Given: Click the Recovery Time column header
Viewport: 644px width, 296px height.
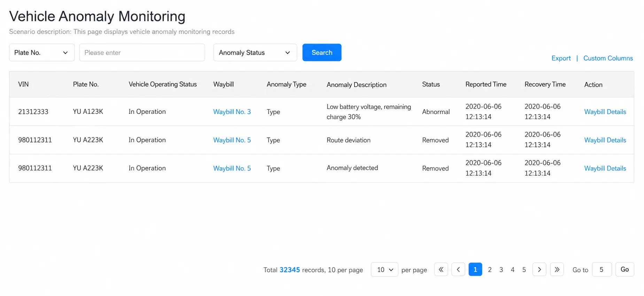Looking at the screenshot, I should click(x=545, y=85).
